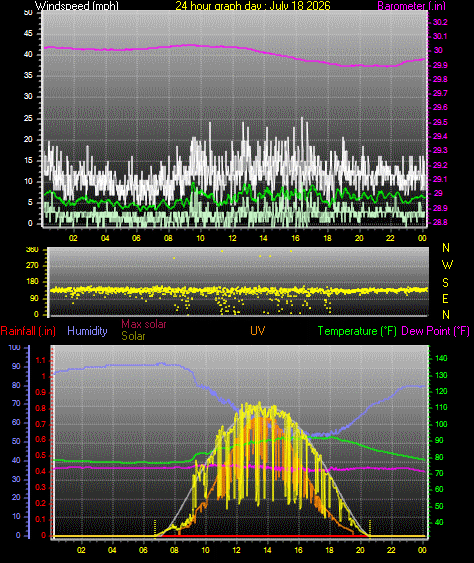This screenshot has height=563, width=474.
Task: Click the 'Barometer (.in)' axis title
Action: coord(412,6)
